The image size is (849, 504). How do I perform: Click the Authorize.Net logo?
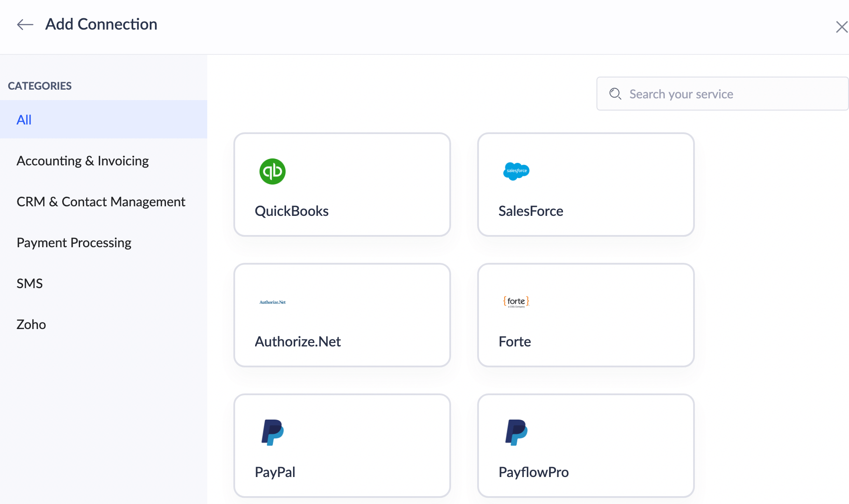[x=273, y=302]
